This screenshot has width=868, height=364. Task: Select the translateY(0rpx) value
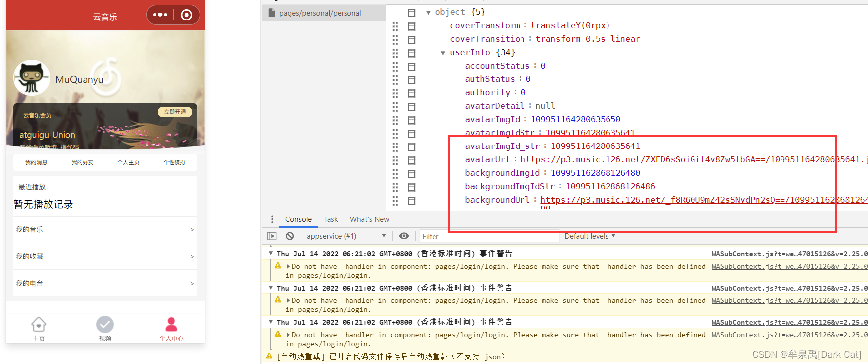pyautogui.click(x=570, y=25)
